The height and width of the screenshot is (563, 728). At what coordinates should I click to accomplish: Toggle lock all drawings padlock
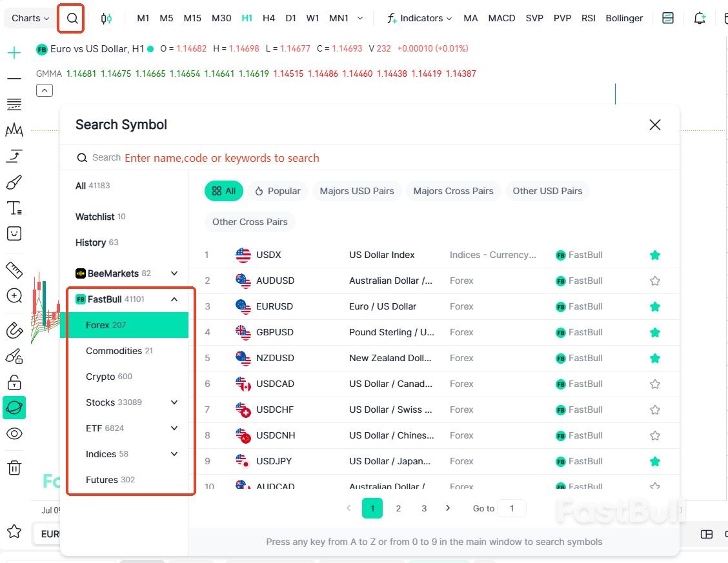click(14, 382)
